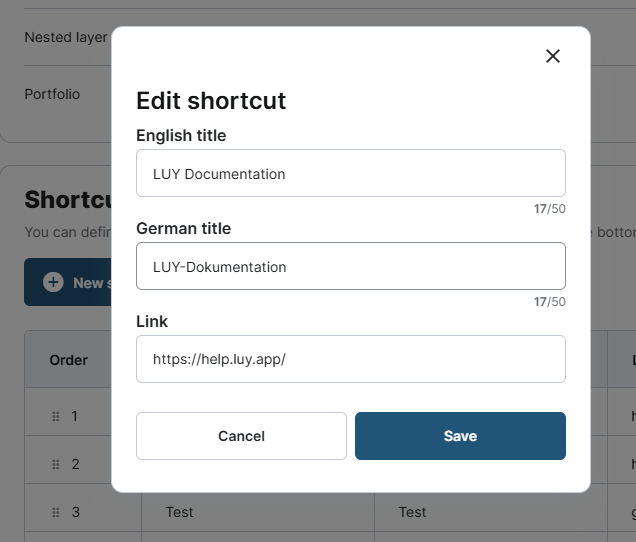636x542 pixels.
Task: Click the English title character counter
Action: click(549, 209)
